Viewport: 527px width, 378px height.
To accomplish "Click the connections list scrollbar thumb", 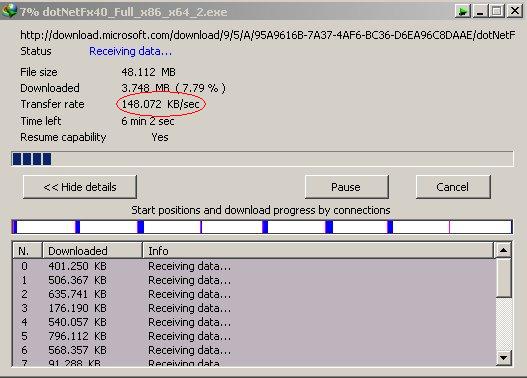I will click(x=503, y=278).
